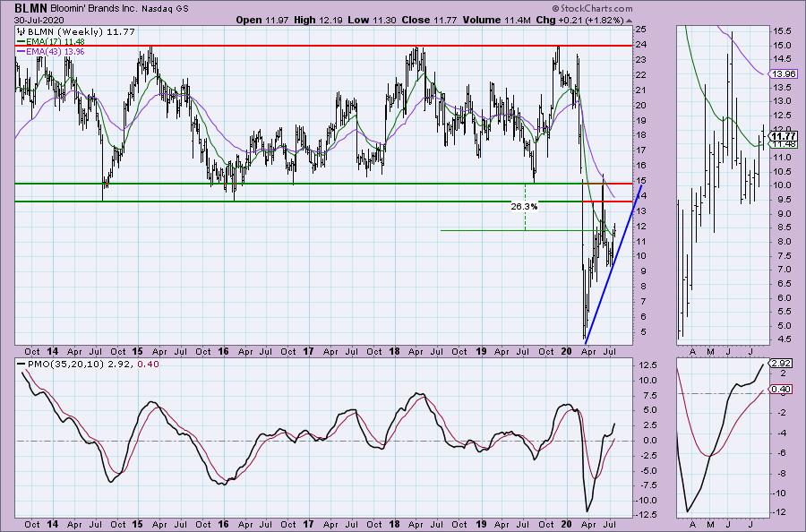The image size is (806, 532).
Task: Click the red resistance line at 24
Action: coord(324,46)
